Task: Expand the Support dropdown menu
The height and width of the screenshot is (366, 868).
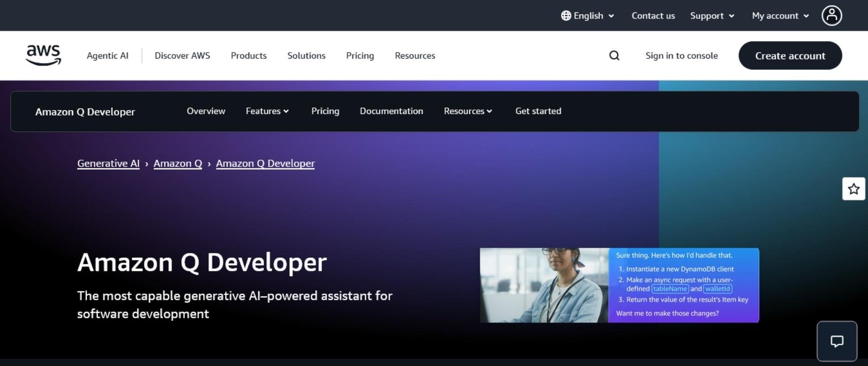Action: (712, 16)
